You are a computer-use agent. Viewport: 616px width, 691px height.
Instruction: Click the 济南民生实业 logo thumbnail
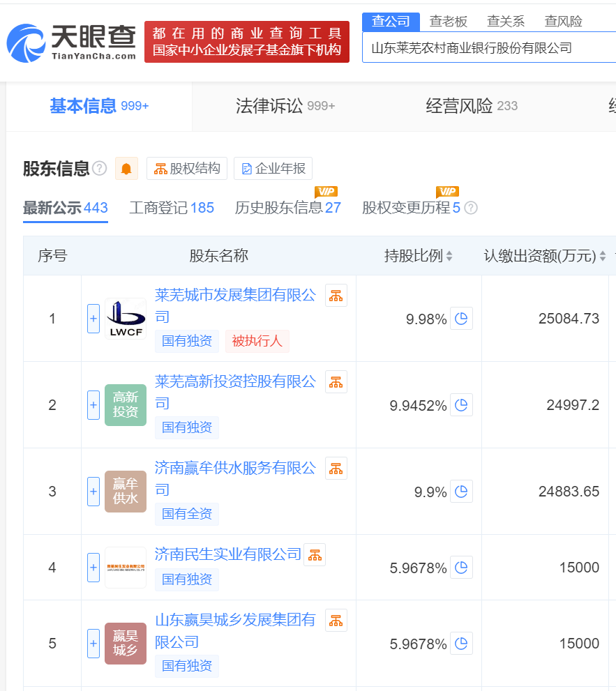tap(126, 568)
